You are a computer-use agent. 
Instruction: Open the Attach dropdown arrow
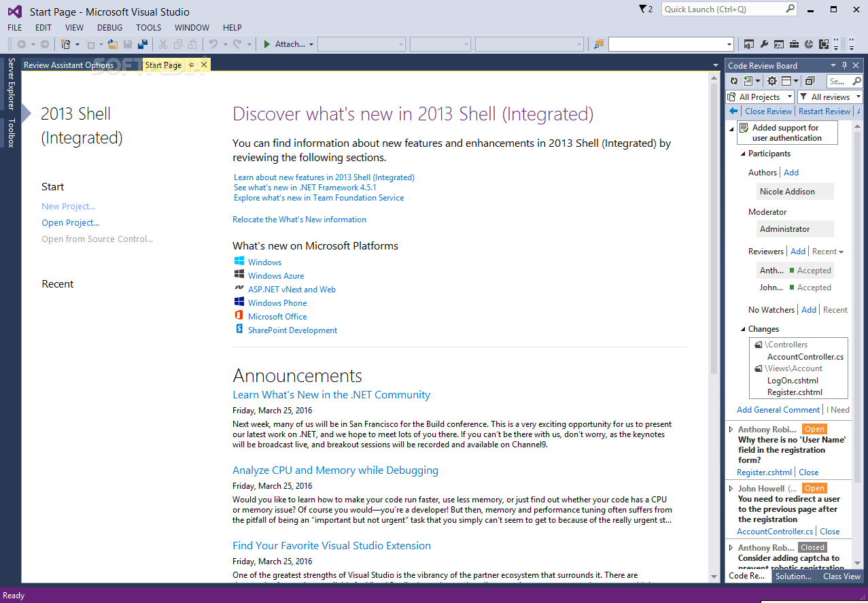[311, 44]
